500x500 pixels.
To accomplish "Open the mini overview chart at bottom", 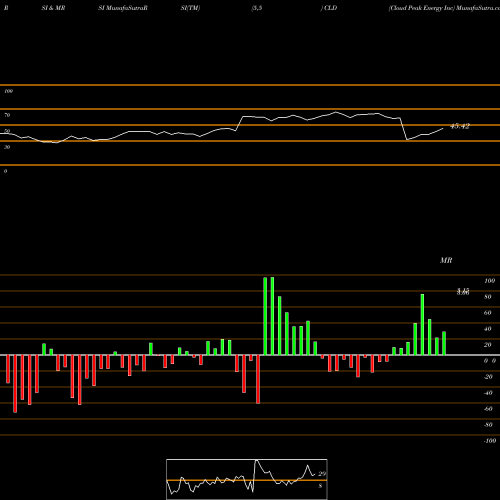I will click(247, 479).
